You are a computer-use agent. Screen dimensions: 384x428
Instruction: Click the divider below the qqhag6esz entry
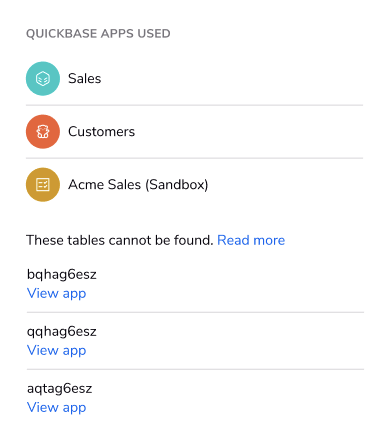195,370
